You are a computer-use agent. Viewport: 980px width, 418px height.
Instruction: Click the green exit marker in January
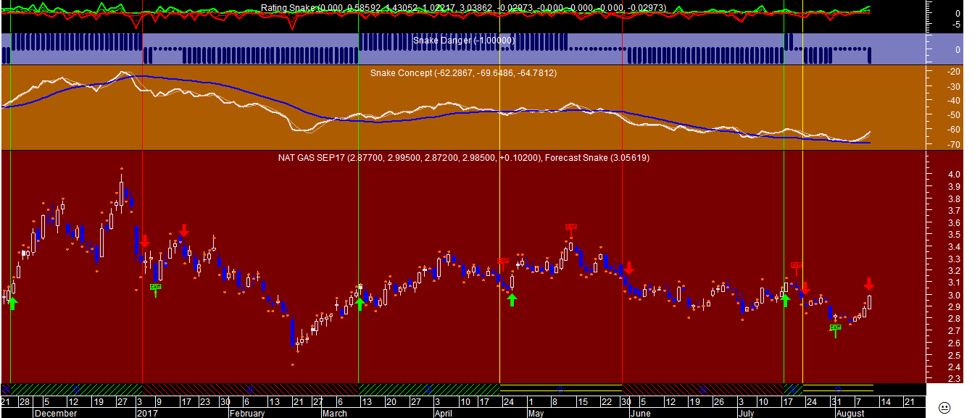(156, 290)
